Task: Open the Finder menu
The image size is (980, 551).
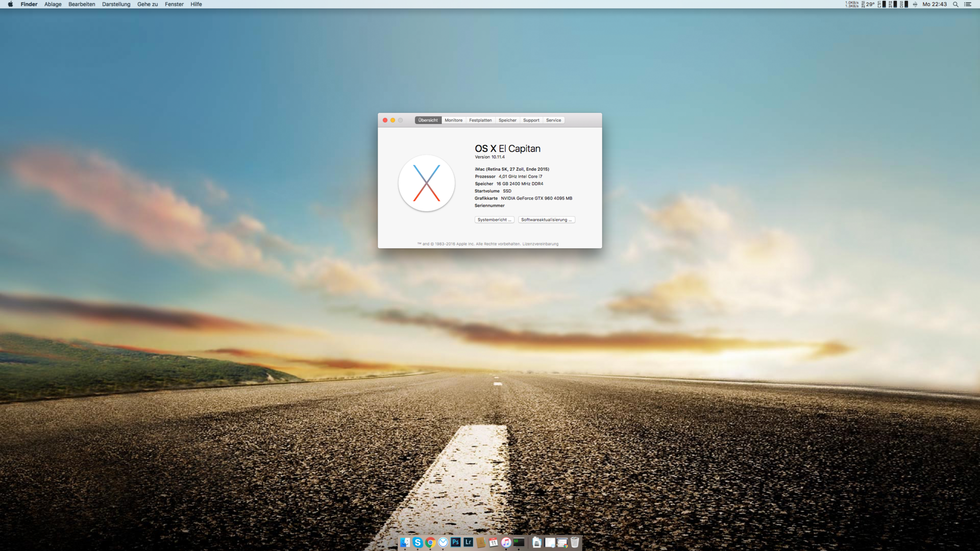Action: click(x=29, y=4)
